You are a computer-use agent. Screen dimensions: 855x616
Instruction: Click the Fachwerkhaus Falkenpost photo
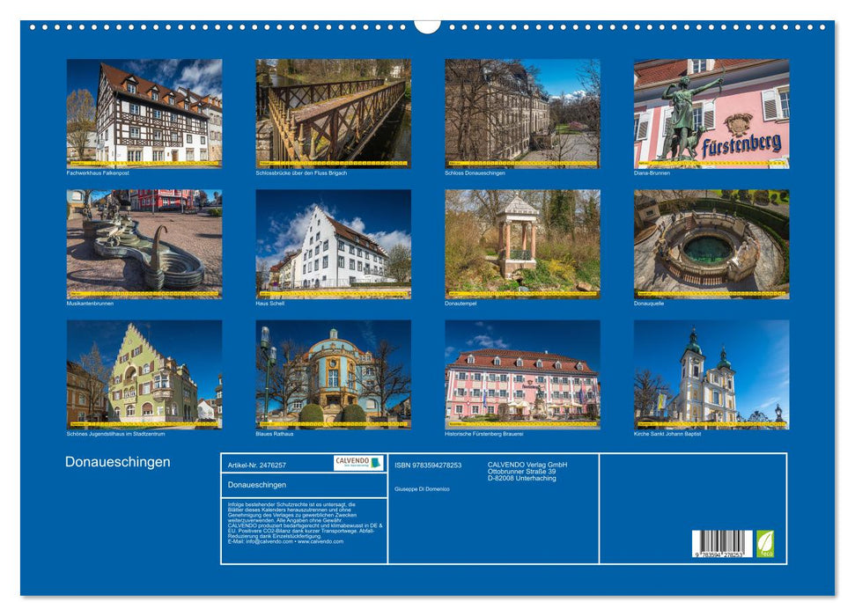point(144,114)
